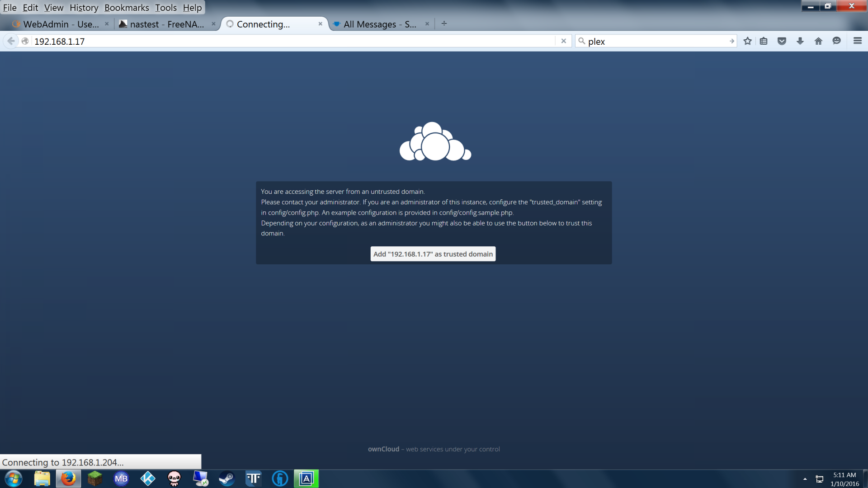Open the Windows Start button

click(13, 479)
